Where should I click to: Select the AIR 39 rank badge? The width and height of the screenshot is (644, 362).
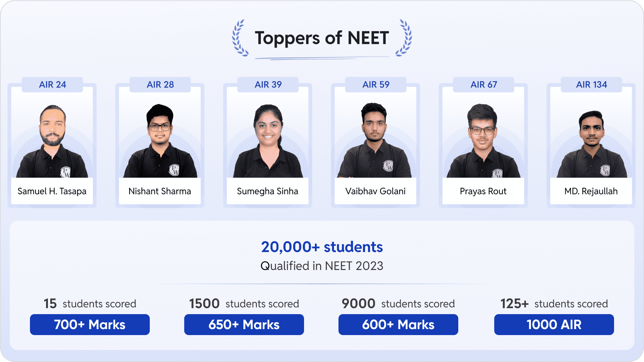[268, 85]
